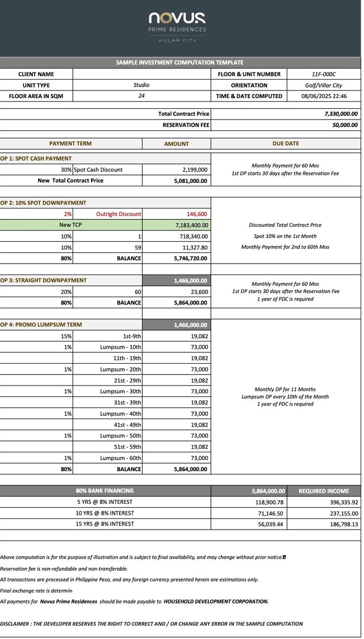Select the 'Monthly DP for 11 Months' note
Screen dimensions: 364x639
pyautogui.click(x=285, y=389)
